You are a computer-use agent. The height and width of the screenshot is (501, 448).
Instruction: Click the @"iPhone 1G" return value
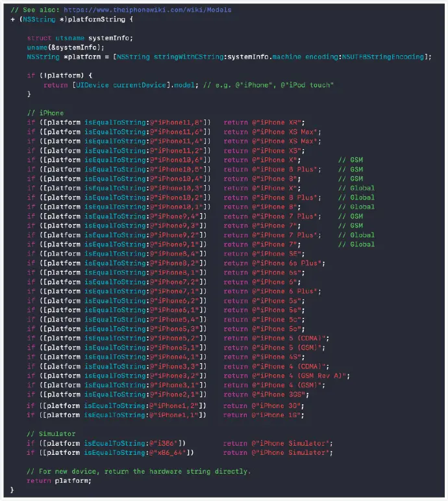(276, 415)
